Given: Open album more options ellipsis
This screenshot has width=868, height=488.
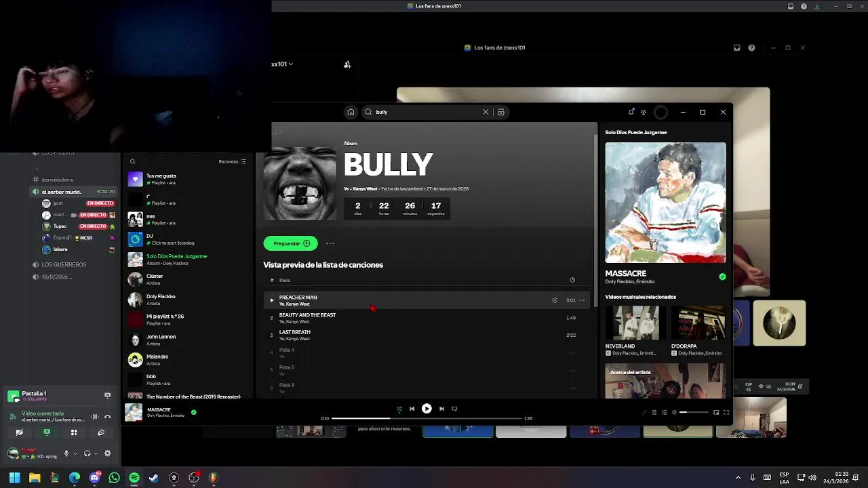Looking at the screenshot, I should click(330, 243).
